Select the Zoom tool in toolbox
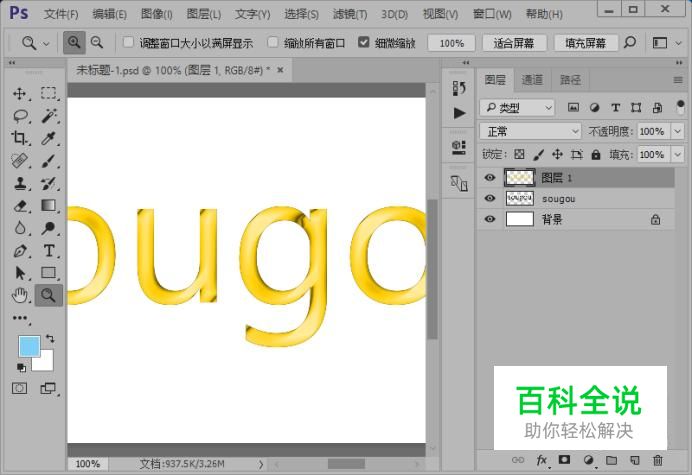The height and width of the screenshot is (475, 692). [49, 295]
